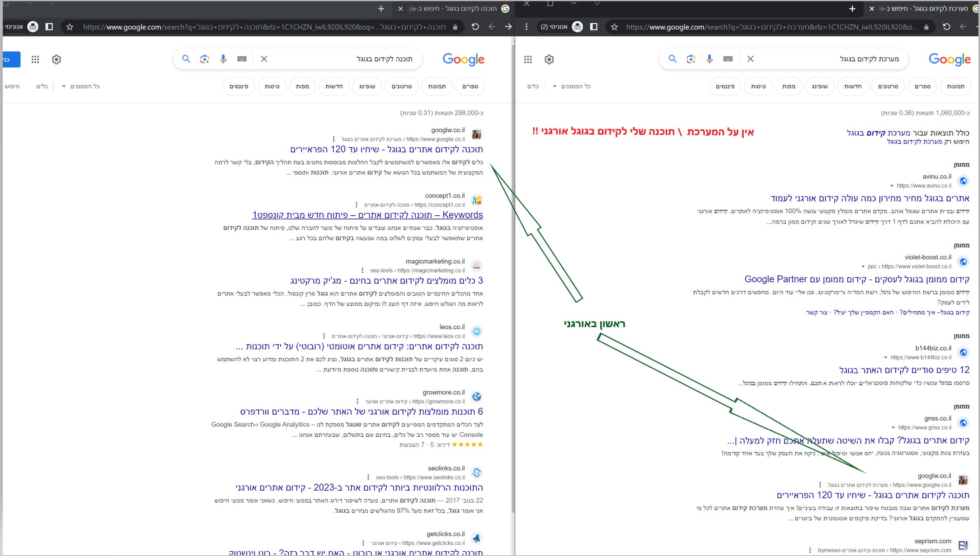
Task: Toggle side panel icon in right window
Action: (x=594, y=27)
